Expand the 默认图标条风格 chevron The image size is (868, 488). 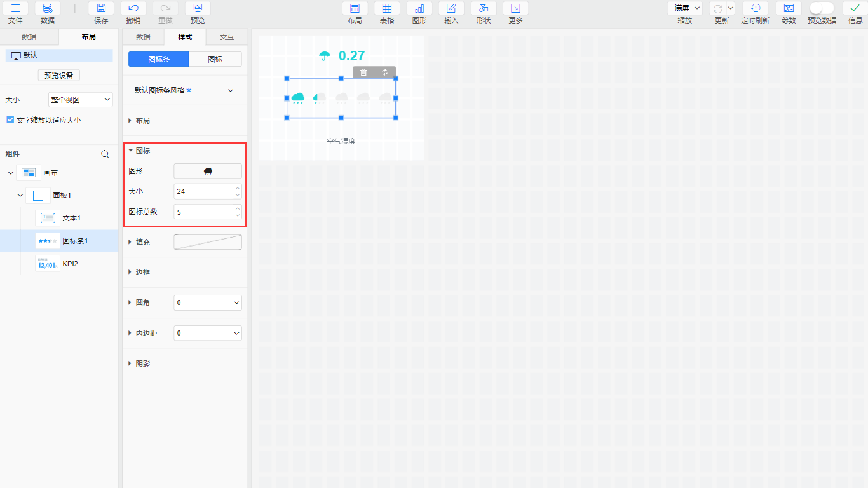point(231,90)
